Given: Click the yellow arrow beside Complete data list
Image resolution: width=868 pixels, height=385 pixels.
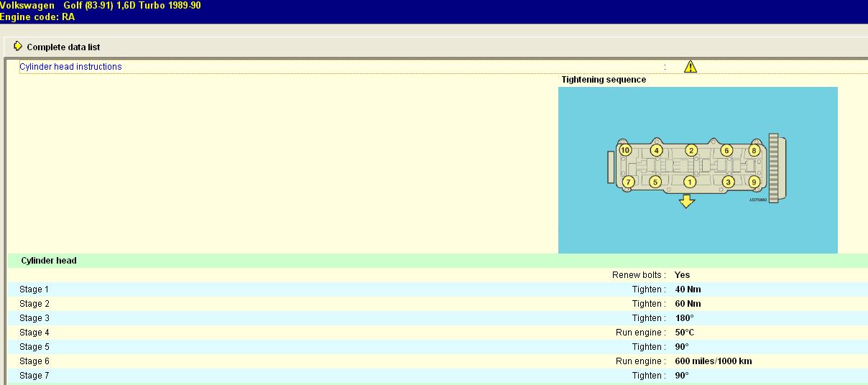Looking at the screenshot, I should [18, 47].
